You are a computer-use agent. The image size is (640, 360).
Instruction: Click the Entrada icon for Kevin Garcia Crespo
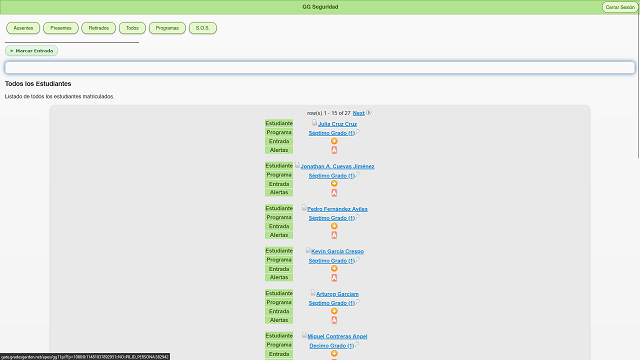pos(334,269)
